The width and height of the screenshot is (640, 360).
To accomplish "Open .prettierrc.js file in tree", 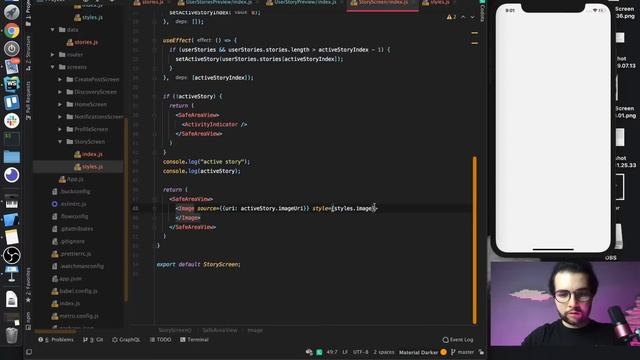I will pos(71,254).
